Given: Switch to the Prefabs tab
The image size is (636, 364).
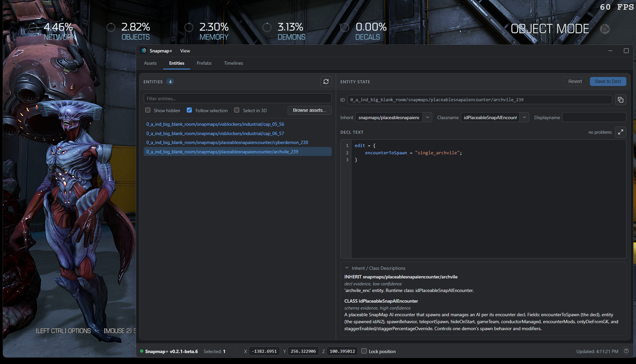Looking at the screenshot, I should 204,63.
